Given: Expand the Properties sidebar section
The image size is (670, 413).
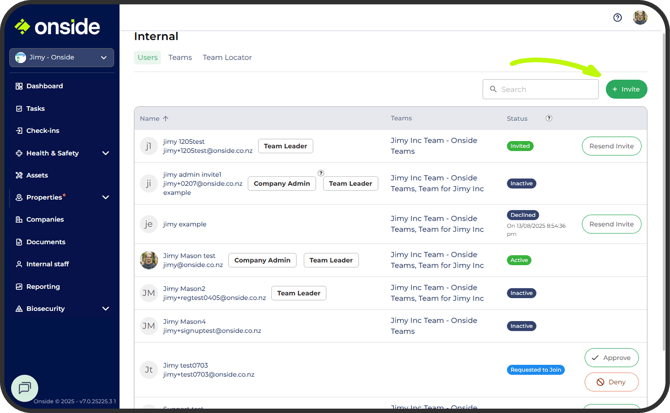Looking at the screenshot, I should (105, 198).
